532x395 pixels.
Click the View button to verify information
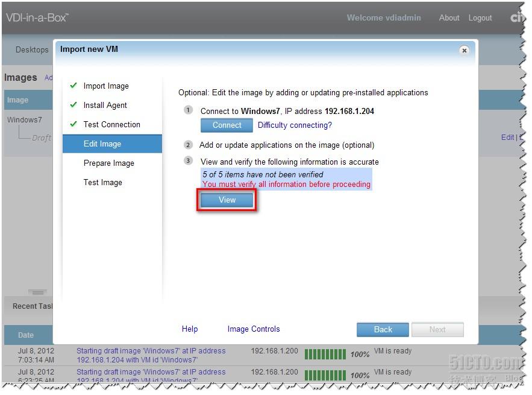tap(227, 200)
